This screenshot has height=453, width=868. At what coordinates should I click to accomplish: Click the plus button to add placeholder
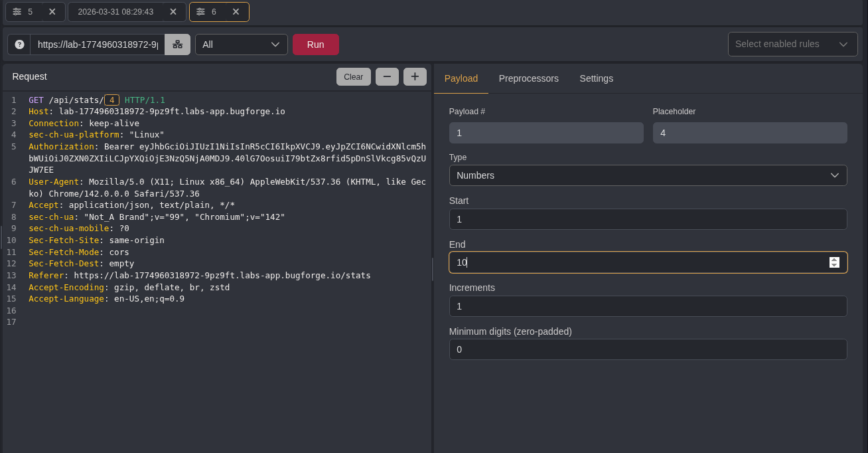point(415,76)
